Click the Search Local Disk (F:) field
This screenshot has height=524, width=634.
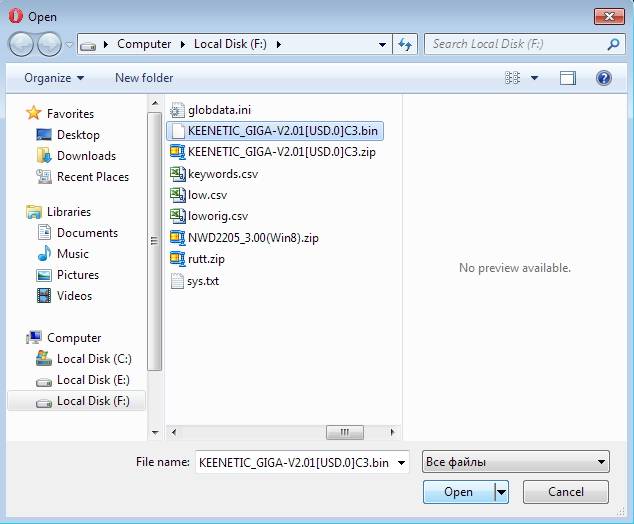[515, 44]
